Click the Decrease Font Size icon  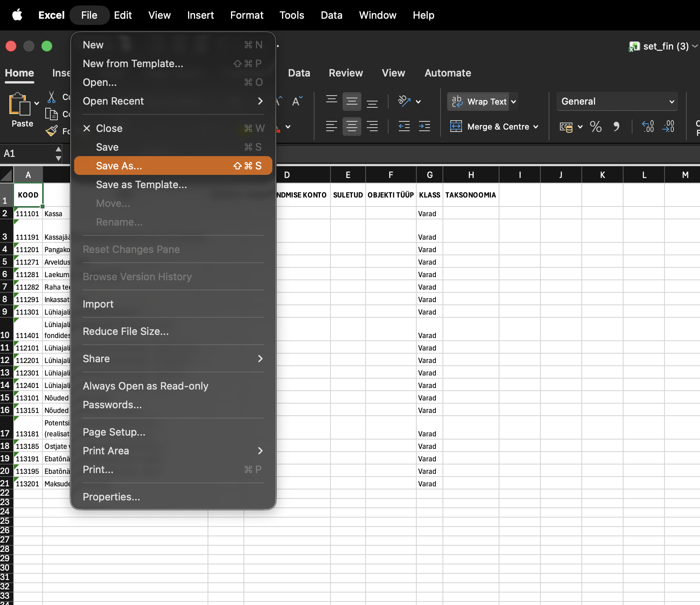(297, 101)
